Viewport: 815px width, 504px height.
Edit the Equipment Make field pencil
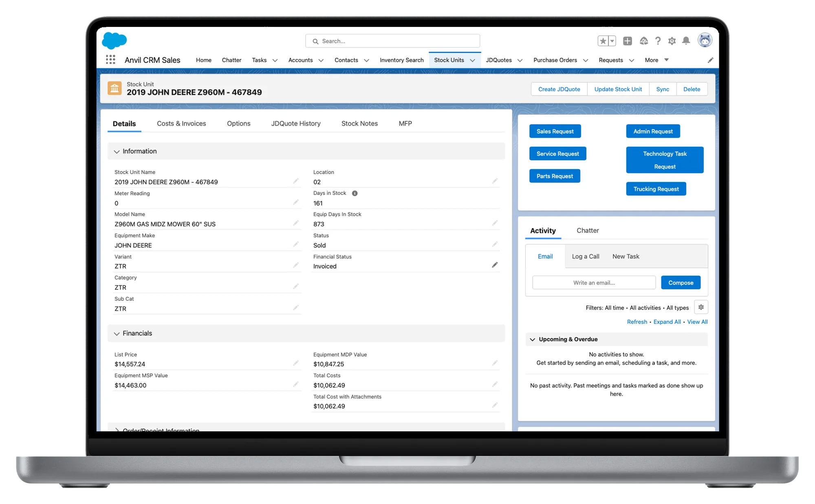(296, 244)
